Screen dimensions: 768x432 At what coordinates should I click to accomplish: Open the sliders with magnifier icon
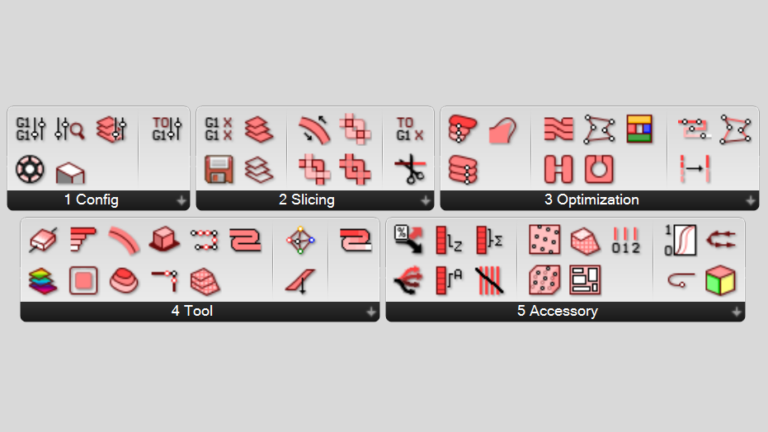click(70, 129)
